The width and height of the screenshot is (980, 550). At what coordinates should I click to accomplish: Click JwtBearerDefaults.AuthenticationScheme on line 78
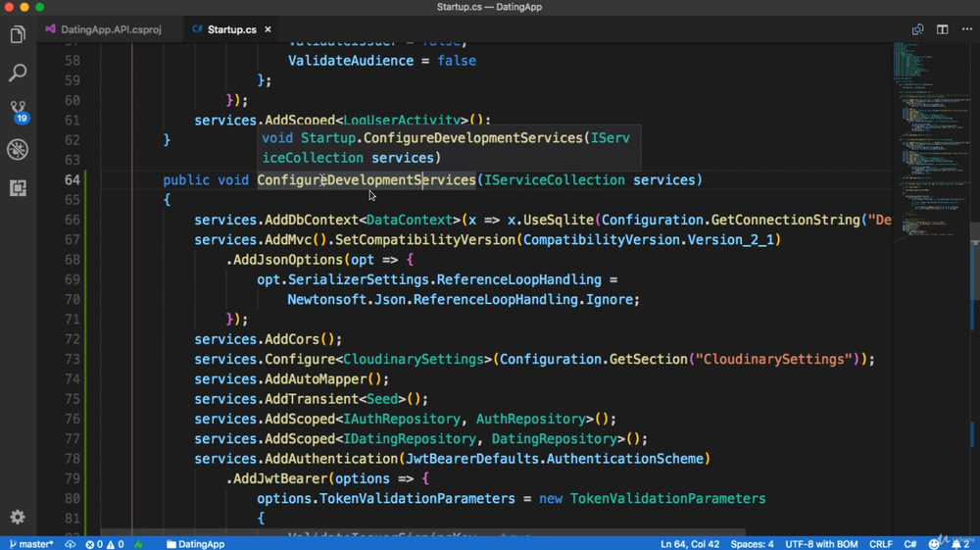[x=555, y=460]
